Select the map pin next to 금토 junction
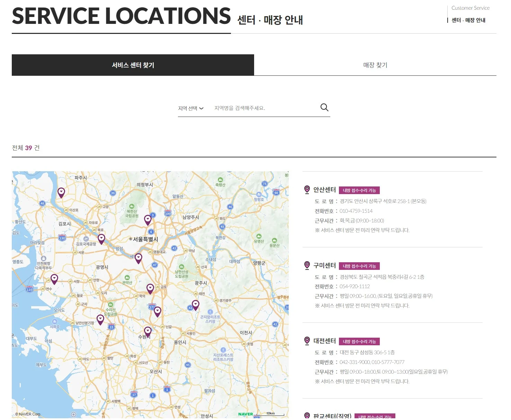The width and height of the screenshot is (511, 420). [150, 289]
